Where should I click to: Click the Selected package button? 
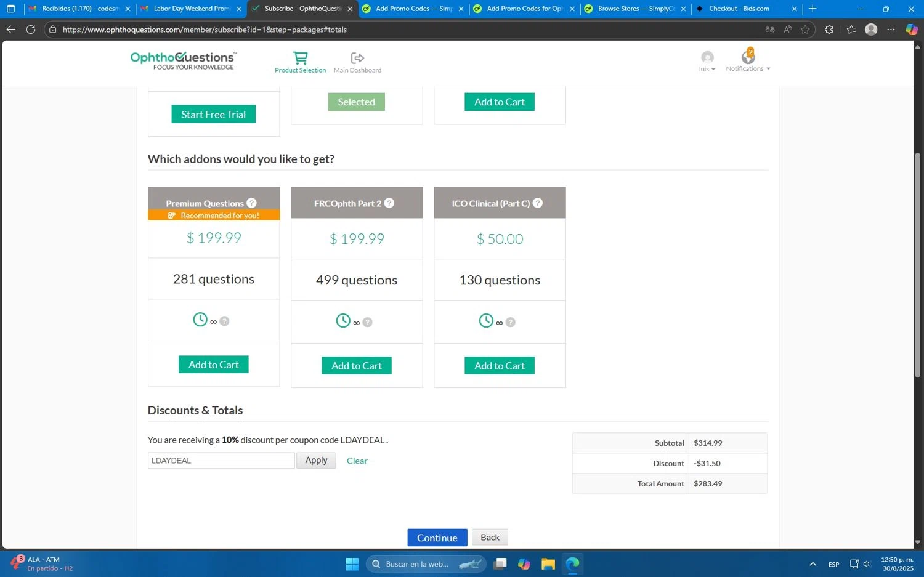point(356,102)
